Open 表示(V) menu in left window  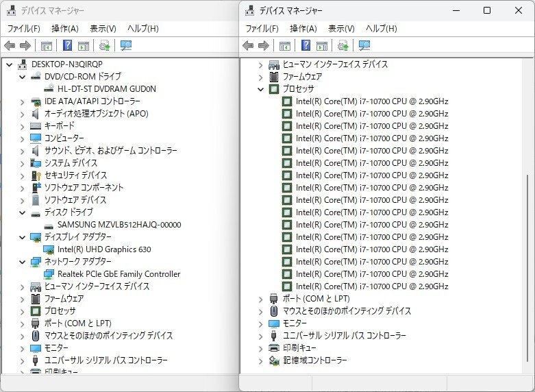[103, 28]
